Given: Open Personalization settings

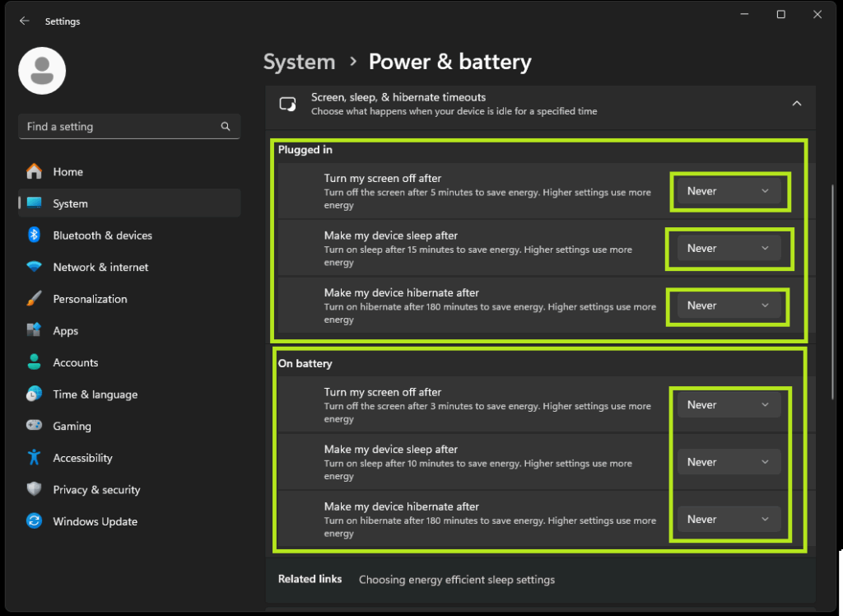Looking at the screenshot, I should click(129, 299).
